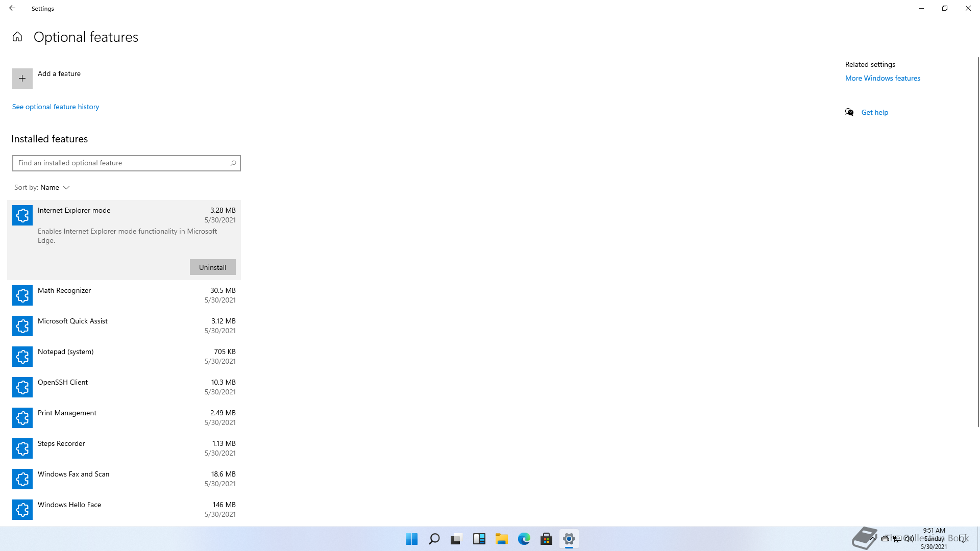Open the Settings home icon
Screen dimensions: 980x551
17,37
